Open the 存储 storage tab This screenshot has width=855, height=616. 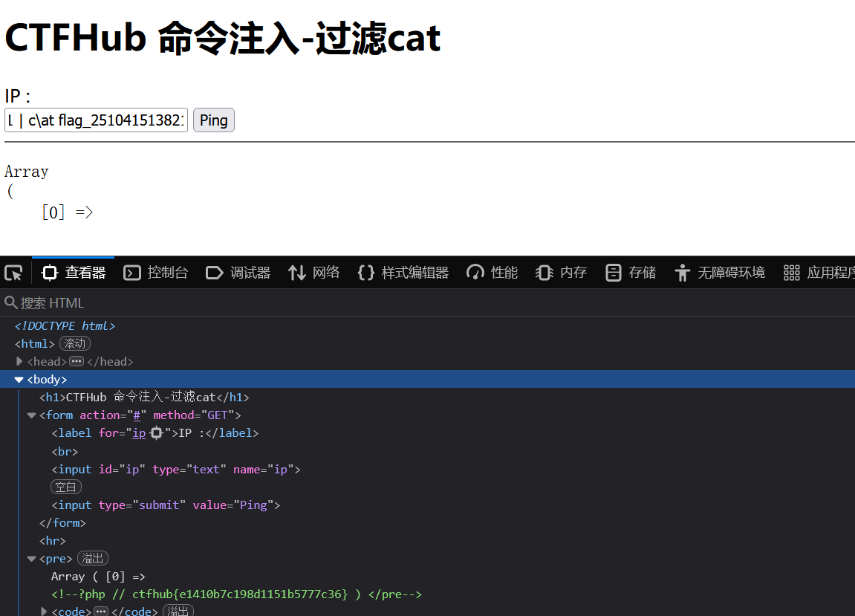pyautogui.click(x=631, y=273)
